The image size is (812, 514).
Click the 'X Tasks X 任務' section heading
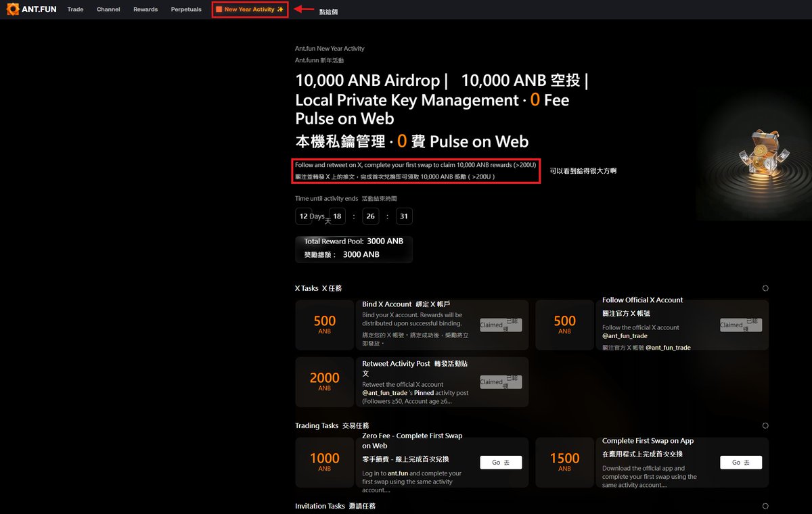tap(318, 288)
